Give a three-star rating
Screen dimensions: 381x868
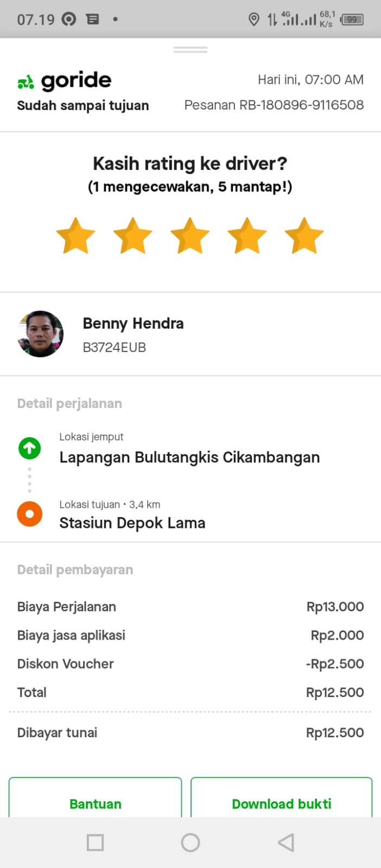[190, 236]
